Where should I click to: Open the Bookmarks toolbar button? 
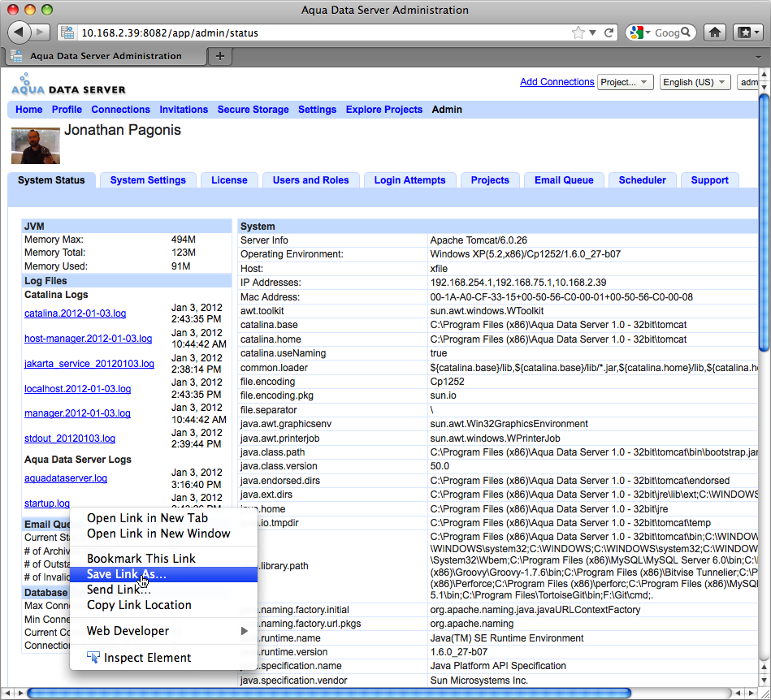[x=748, y=33]
